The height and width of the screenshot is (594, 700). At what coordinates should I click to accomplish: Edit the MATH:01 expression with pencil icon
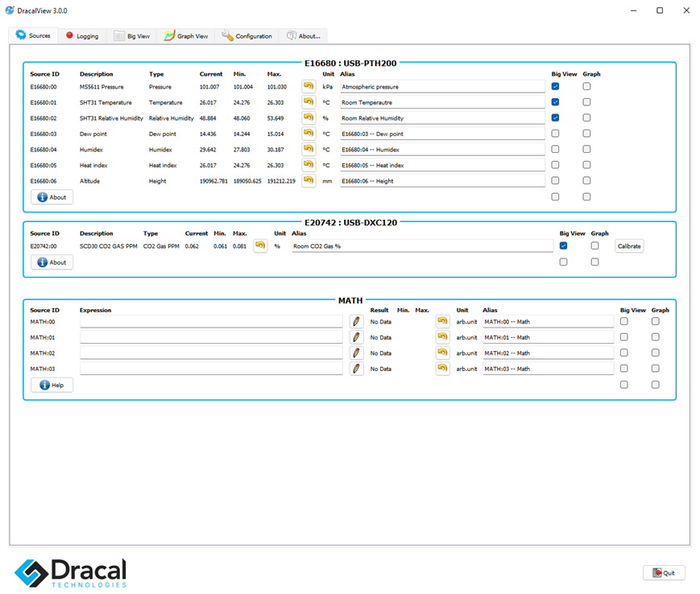point(356,336)
